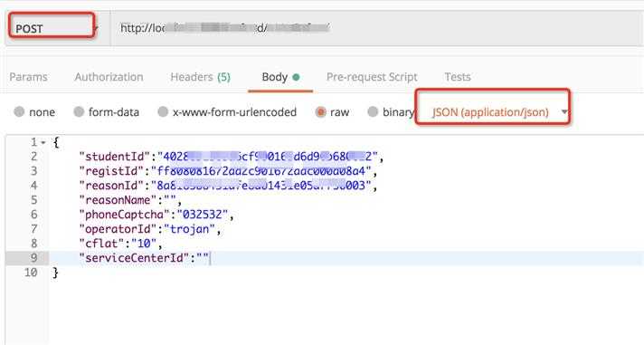This screenshot has height=345, width=644.
Task: Switch to the Authorization tab
Action: coord(109,77)
